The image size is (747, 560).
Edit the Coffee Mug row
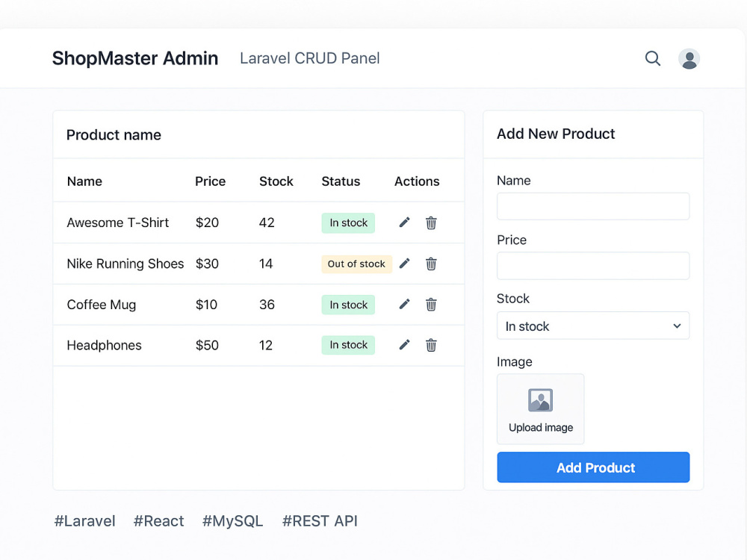tap(404, 305)
